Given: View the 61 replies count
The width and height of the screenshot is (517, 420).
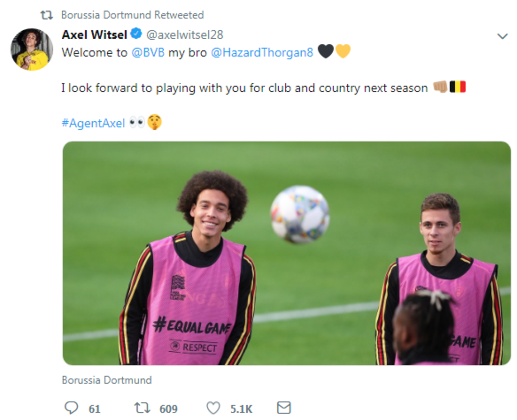Looking at the screenshot, I should click(94, 408).
